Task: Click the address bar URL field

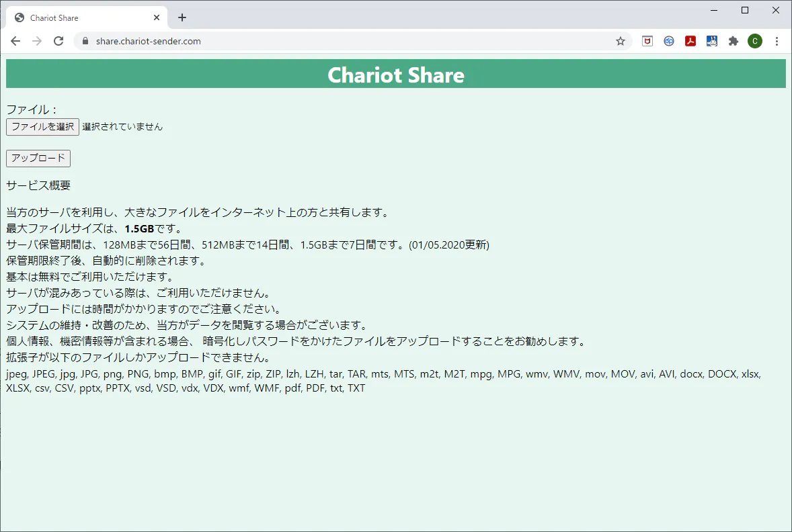Action: click(336, 41)
